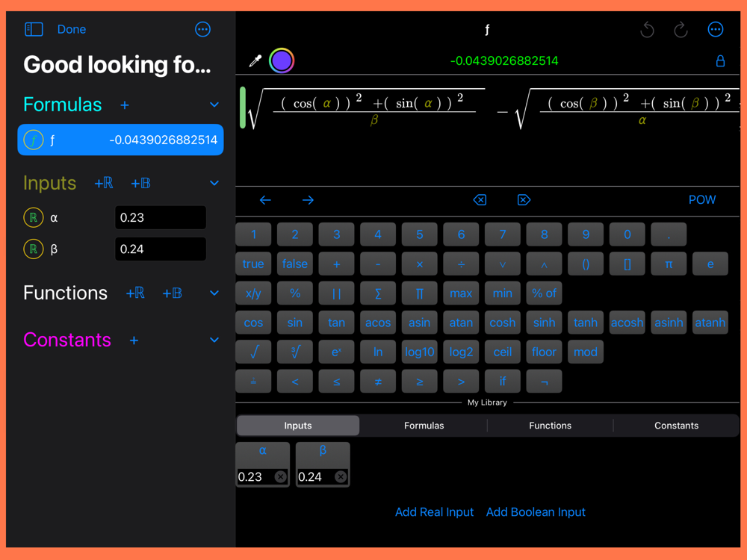Insert the fraction x/y key
This screenshot has height=560, width=747.
pos(253,293)
